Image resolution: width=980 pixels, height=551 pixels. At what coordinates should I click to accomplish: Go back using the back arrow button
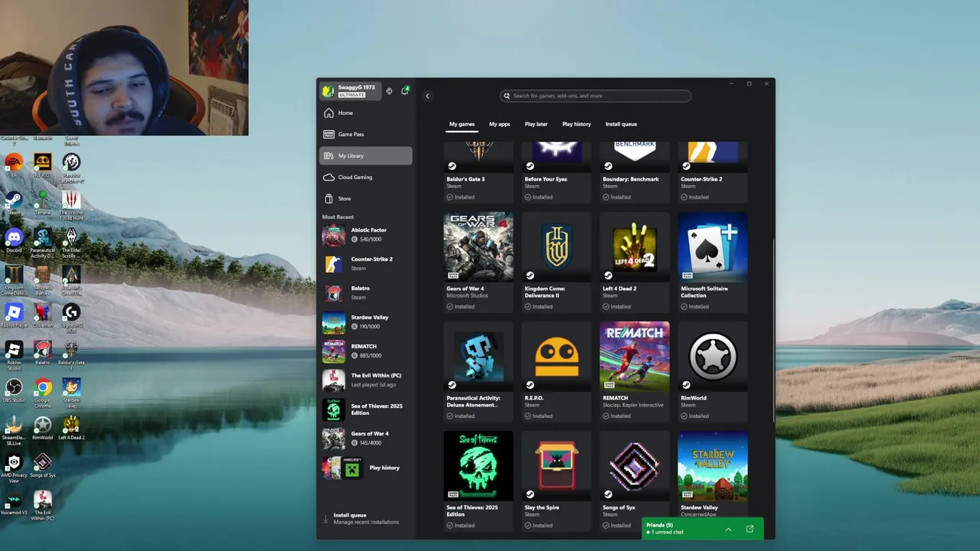point(427,96)
